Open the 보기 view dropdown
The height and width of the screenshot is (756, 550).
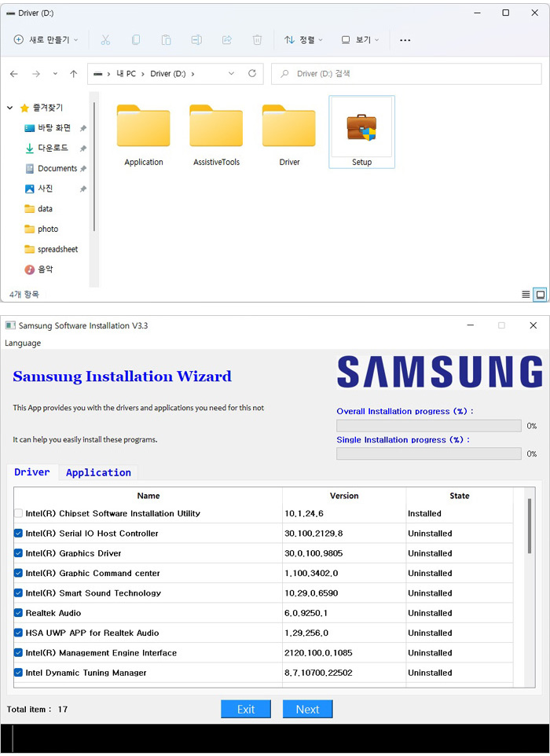pos(361,40)
